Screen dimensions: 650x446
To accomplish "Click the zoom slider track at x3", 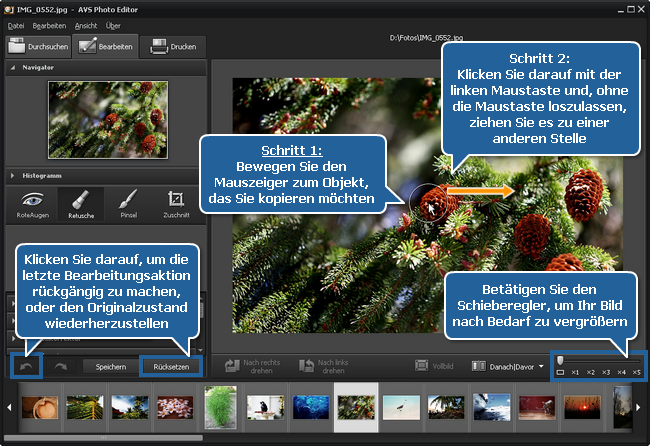I will (x=605, y=360).
